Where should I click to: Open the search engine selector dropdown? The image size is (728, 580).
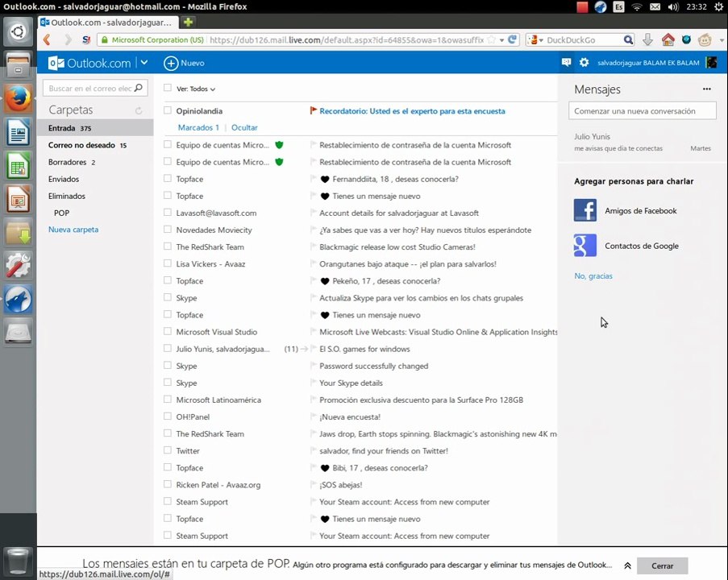point(535,40)
